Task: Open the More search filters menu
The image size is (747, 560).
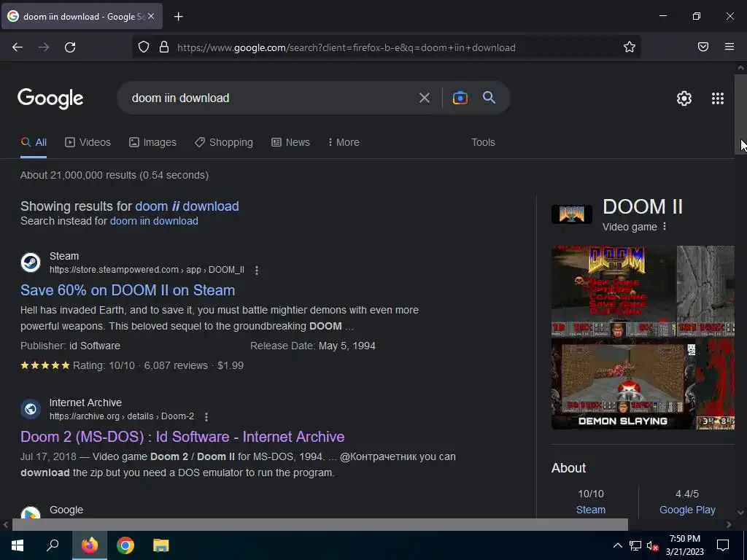Action: 344,142
